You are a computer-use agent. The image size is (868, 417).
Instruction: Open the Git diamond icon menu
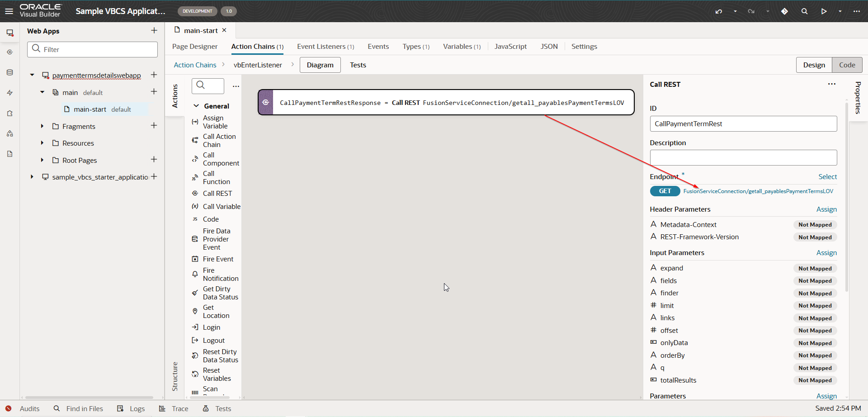point(784,11)
